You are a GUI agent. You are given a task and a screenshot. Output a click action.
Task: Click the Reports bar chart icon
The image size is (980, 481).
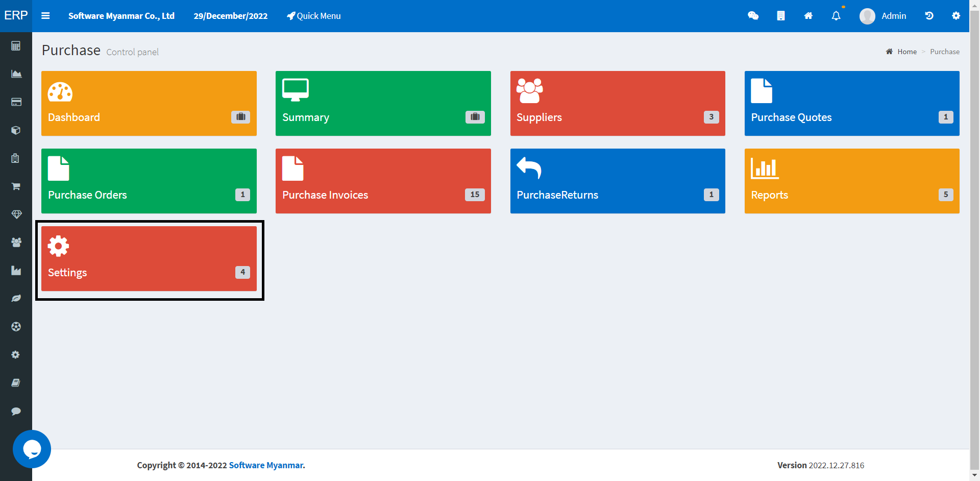click(x=765, y=168)
